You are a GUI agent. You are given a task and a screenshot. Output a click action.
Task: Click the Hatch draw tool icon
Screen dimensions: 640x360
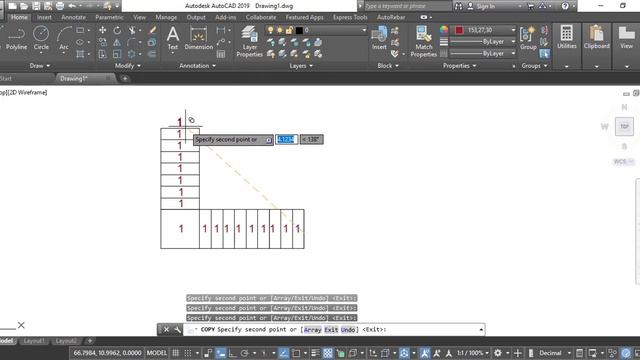tap(80, 54)
